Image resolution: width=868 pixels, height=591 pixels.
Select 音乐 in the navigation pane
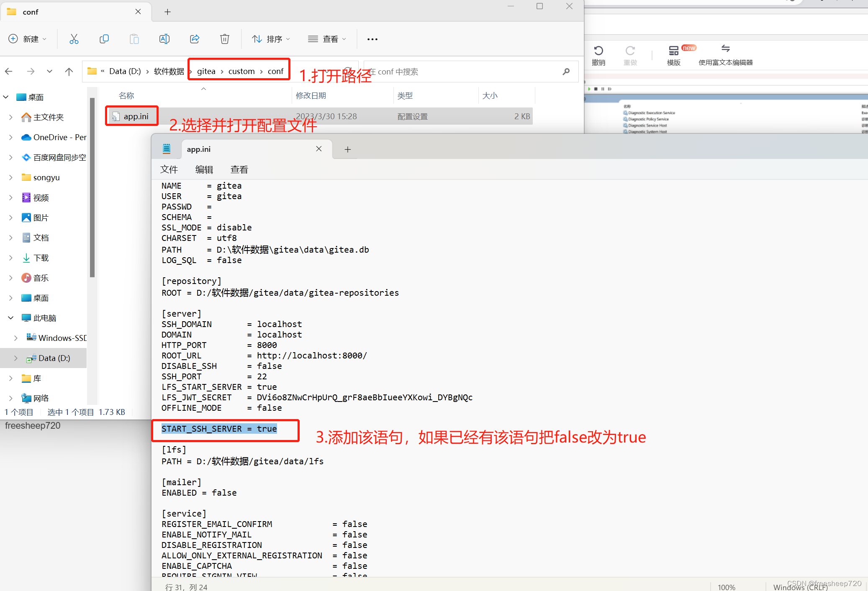[41, 278]
